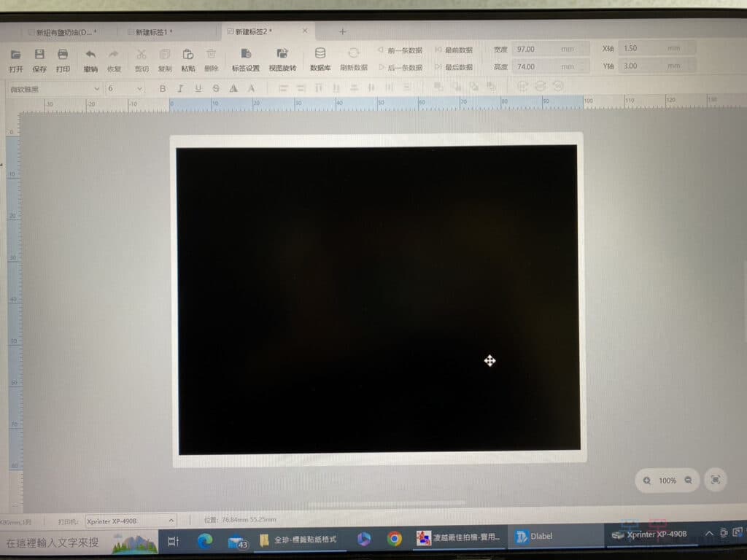747x560 pixels.
Task: Switch to the 新建标签1 tab
Action: click(153, 32)
